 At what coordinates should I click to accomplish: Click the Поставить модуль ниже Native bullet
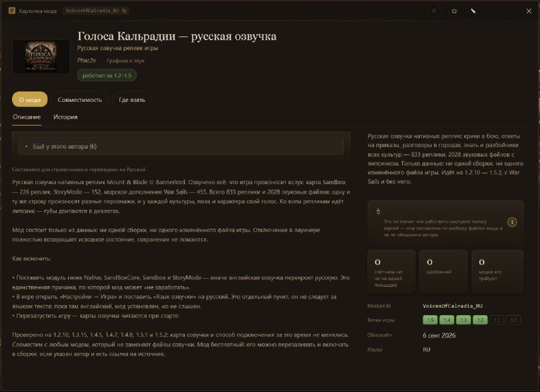181,282
